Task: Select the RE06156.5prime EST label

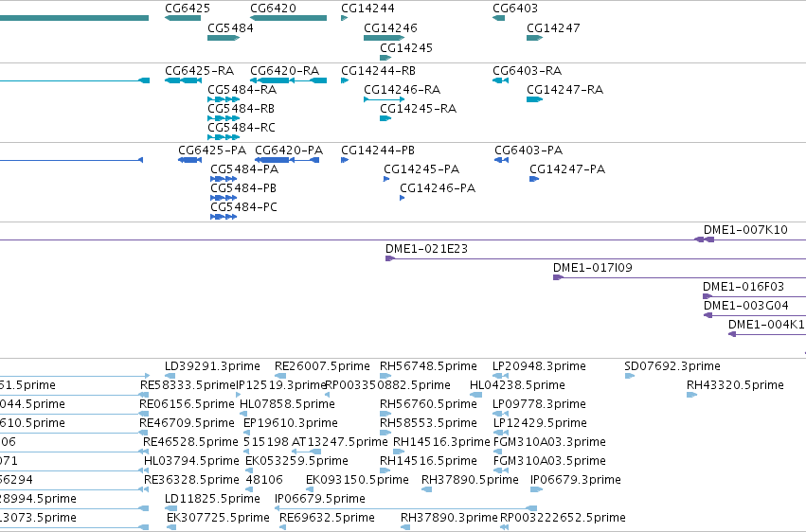Action: click(187, 404)
